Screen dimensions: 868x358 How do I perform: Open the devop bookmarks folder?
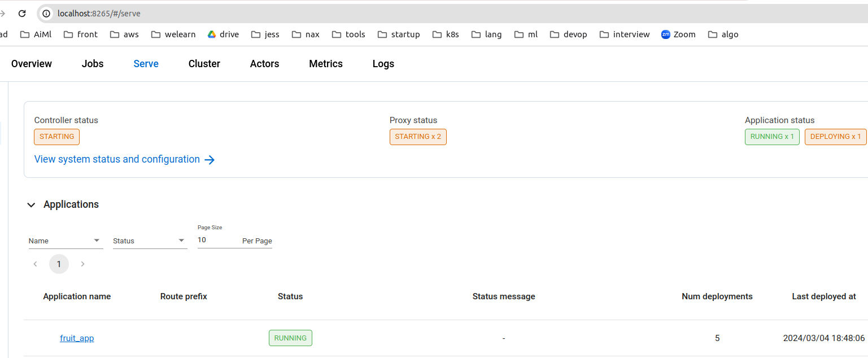(568, 34)
